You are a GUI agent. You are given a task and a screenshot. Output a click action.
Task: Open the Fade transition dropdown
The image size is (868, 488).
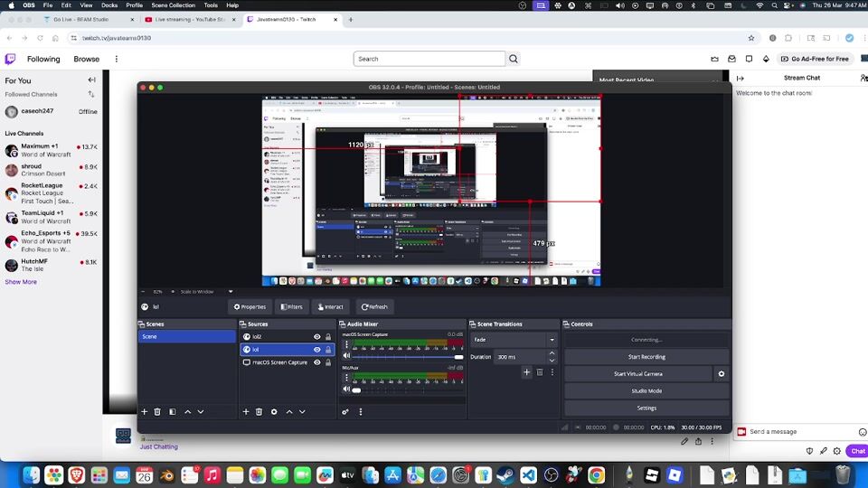[514, 340]
